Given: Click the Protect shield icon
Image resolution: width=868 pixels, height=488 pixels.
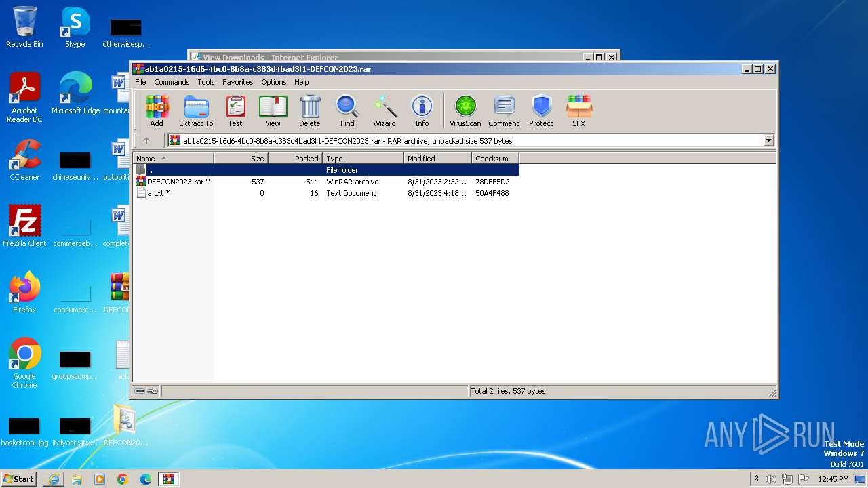Looking at the screenshot, I should (541, 110).
